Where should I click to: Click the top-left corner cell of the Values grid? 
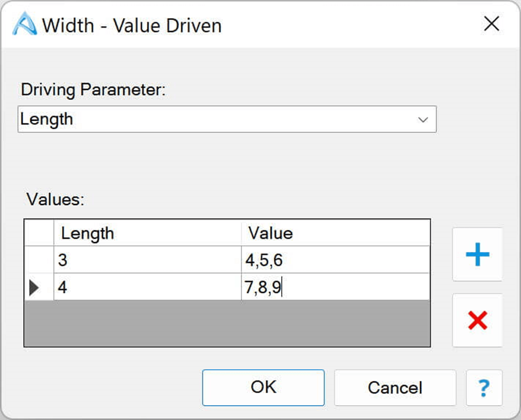tap(39, 233)
